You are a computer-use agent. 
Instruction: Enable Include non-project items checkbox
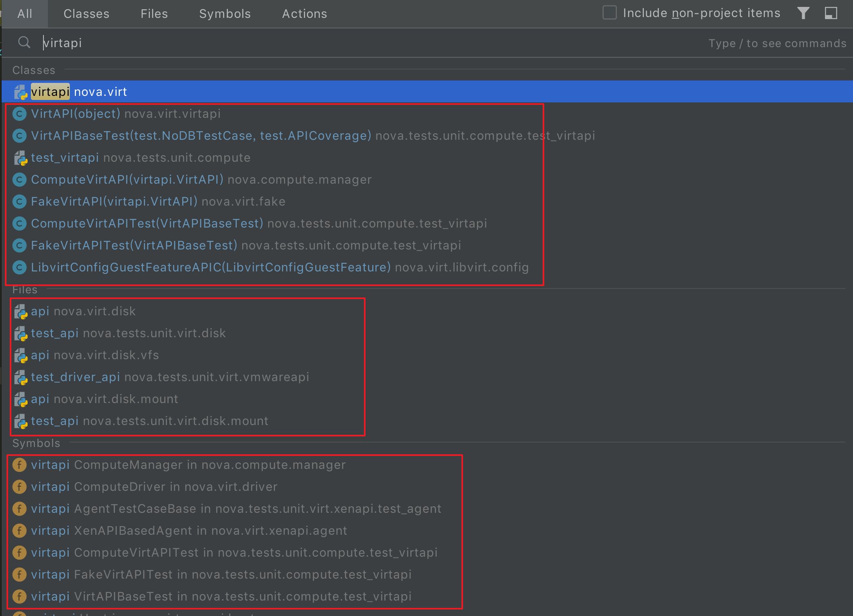click(x=609, y=13)
